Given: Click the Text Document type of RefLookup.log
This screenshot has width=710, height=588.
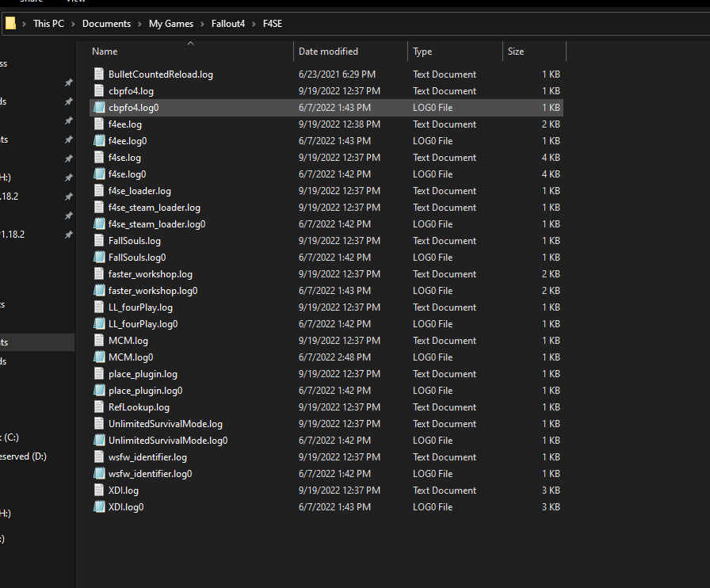Looking at the screenshot, I should tap(445, 407).
